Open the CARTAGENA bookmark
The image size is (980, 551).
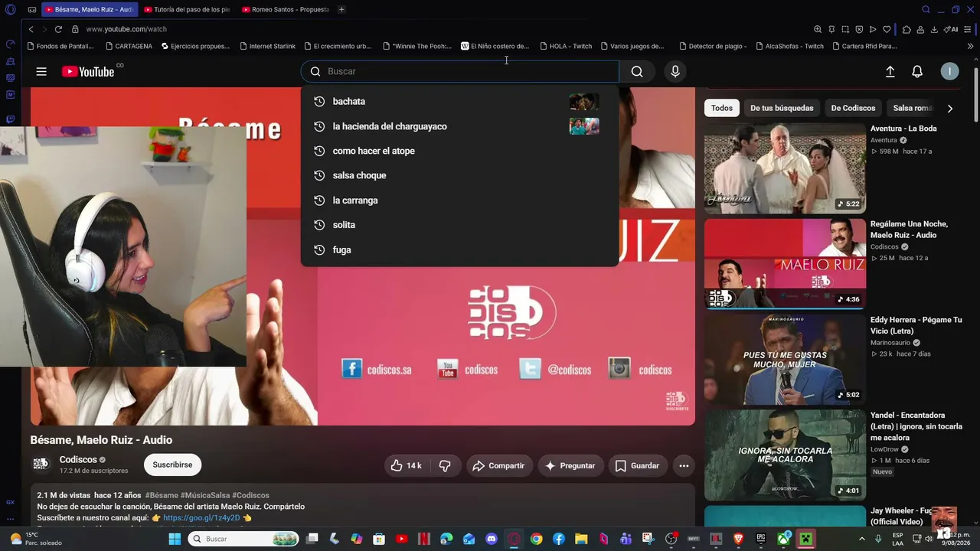(x=129, y=46)
